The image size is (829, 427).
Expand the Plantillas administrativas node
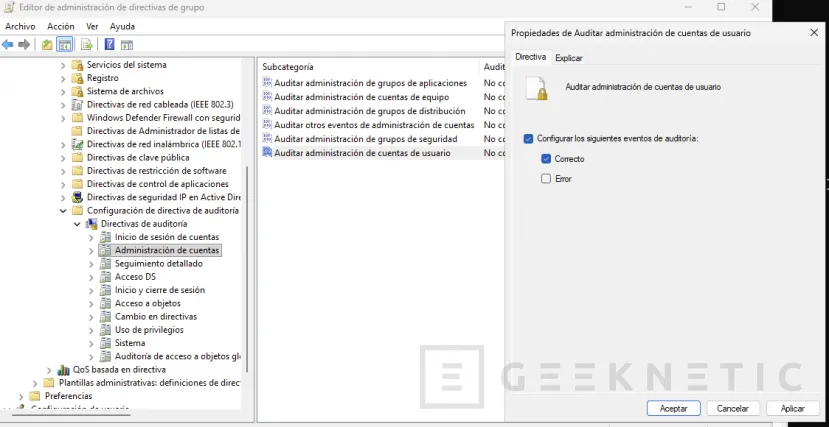[x=35, y=383]
